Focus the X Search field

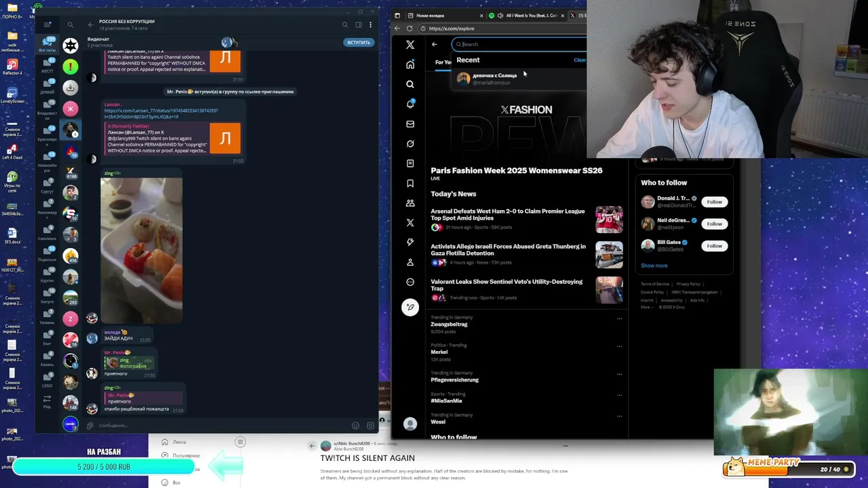[x=519, y=44]
